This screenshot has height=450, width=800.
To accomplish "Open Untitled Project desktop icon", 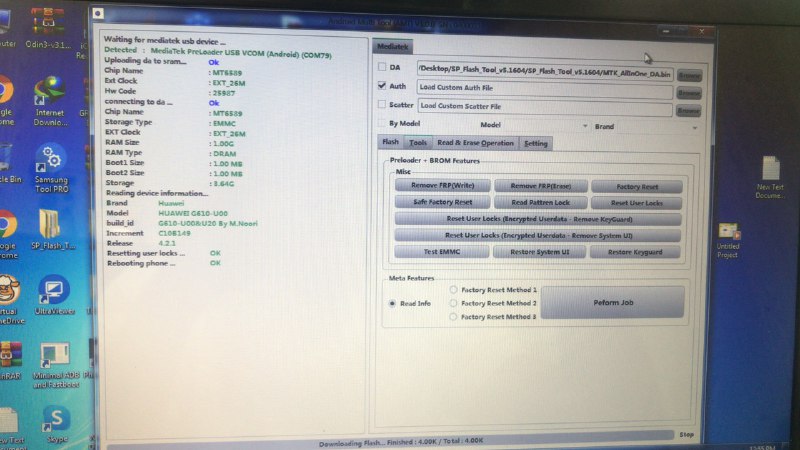I will (728, 240).
